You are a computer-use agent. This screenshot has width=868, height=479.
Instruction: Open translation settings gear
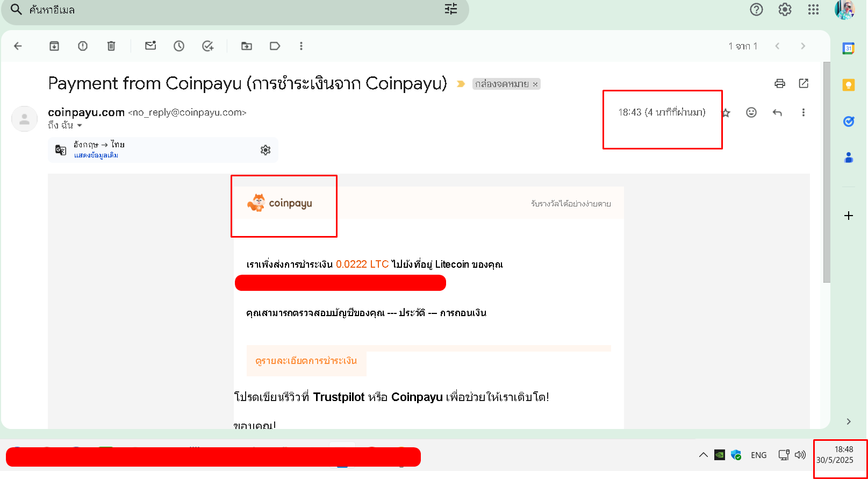pos(266,150)
